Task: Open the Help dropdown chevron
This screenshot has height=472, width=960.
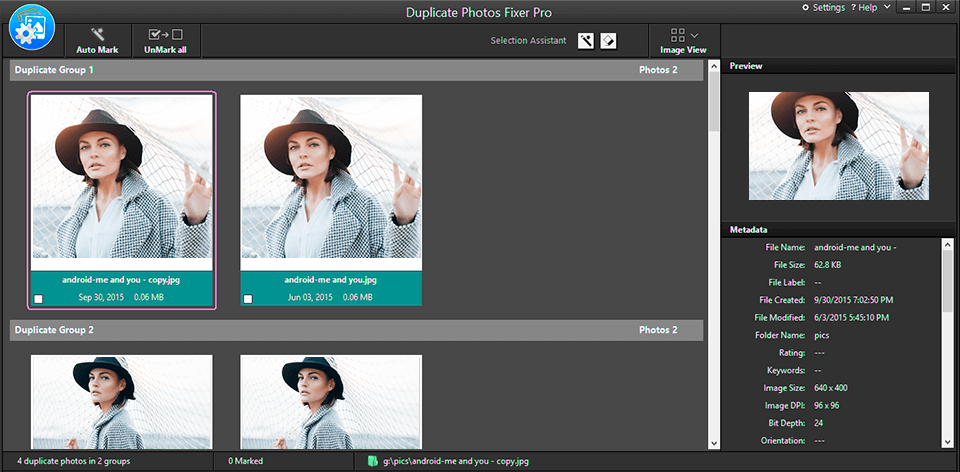Action: click(886, 8)
